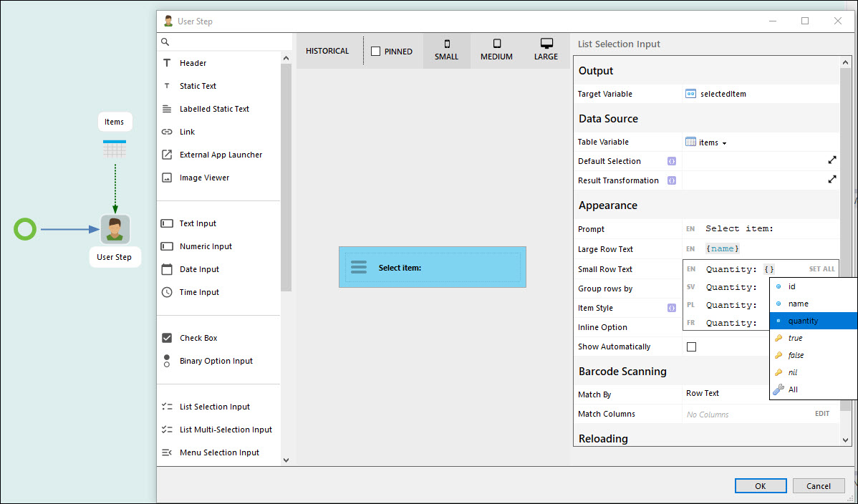Select the Check Box component icon

click(x=167, y=338)
